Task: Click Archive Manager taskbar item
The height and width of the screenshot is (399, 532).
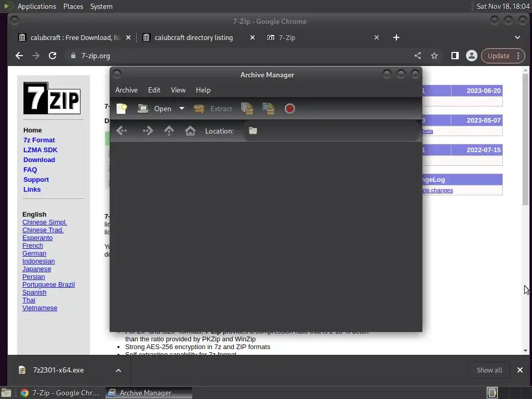Action: 149,393
